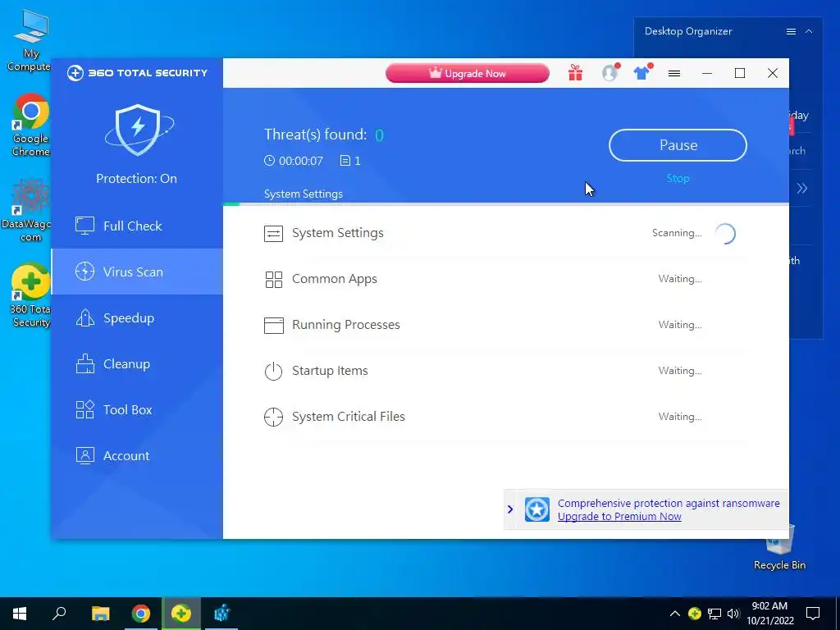Open the Tool Box section

coord(137,410)
